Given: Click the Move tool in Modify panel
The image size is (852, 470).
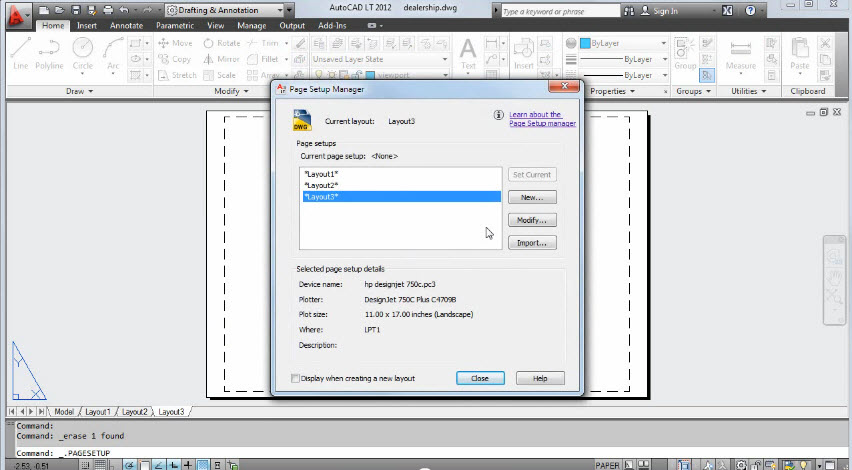Looking at the screenshot, I should click(x=175, y=43).
